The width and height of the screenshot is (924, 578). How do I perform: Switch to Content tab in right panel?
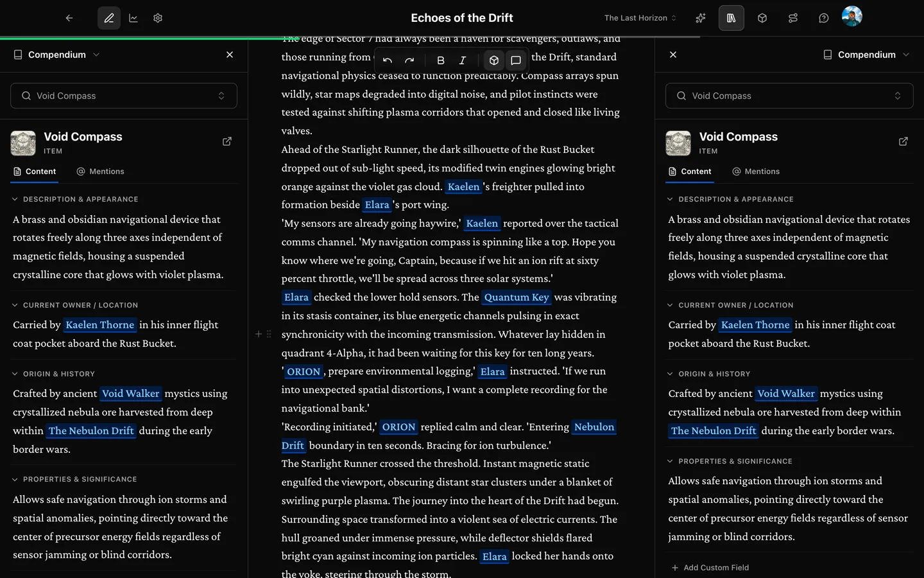coord(690,171)
